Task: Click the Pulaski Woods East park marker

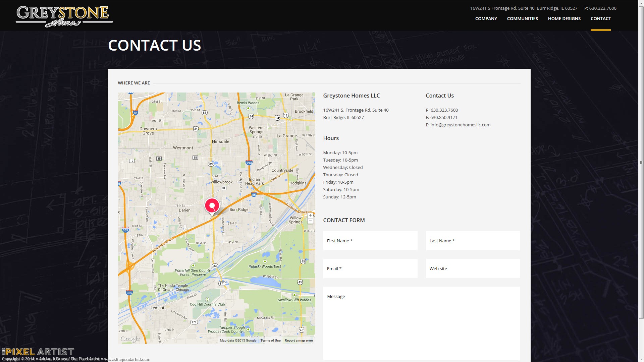Action: click(x=265, y=261)
